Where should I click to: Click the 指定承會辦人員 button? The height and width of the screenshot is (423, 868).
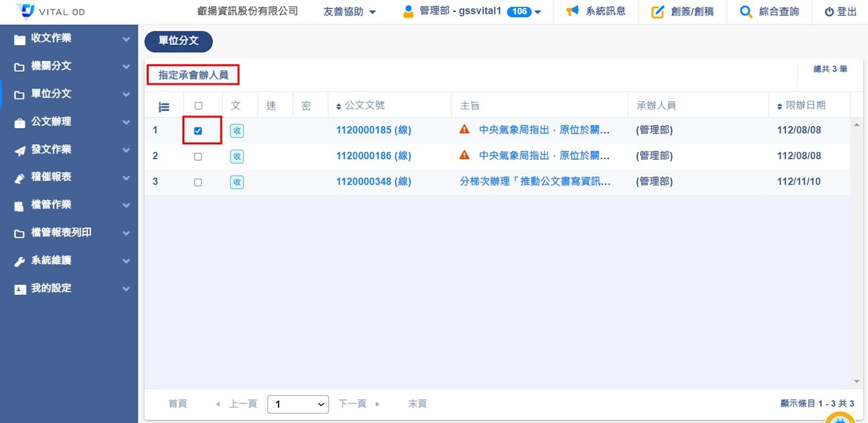click(x=193, y=75)
